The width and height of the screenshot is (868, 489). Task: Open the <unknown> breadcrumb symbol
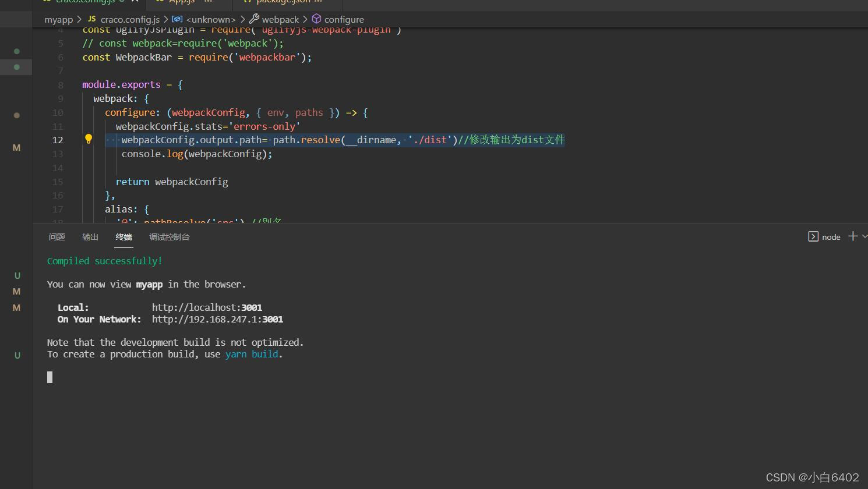click(211, 20)
